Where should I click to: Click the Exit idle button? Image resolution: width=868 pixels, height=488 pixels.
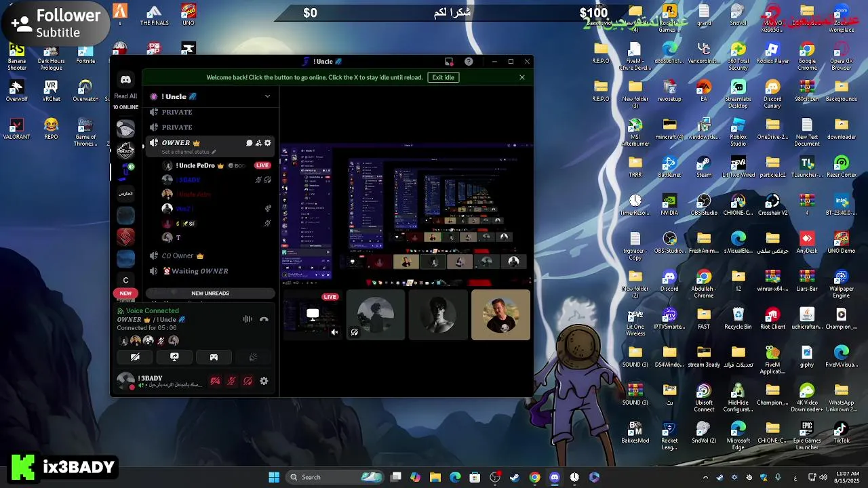(443, 77)
